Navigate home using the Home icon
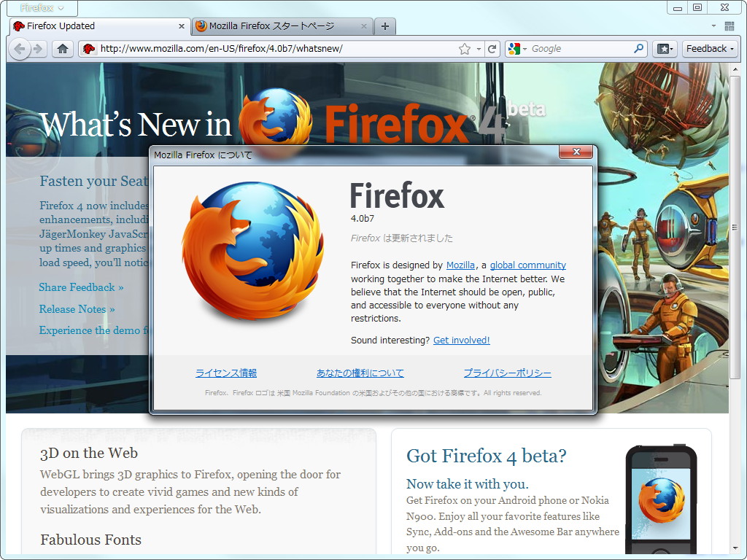Viewport: 747px width, 560px height. coord(63,48)
